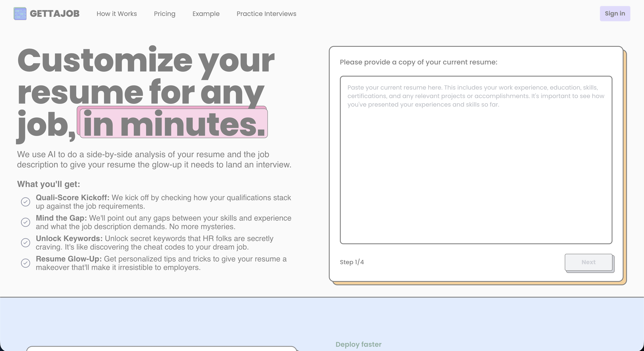Click the "What you'll get:" heading

coord(49,184)
